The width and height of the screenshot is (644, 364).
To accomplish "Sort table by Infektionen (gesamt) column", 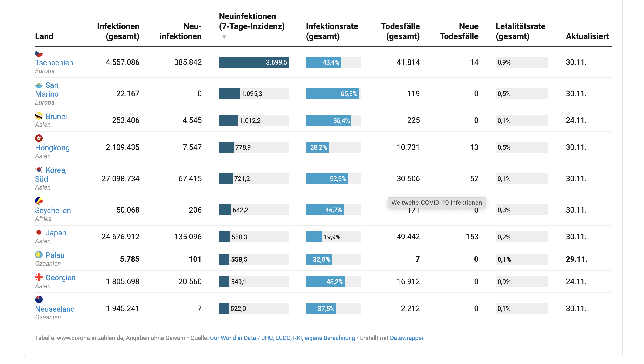I will click(118, 31).
